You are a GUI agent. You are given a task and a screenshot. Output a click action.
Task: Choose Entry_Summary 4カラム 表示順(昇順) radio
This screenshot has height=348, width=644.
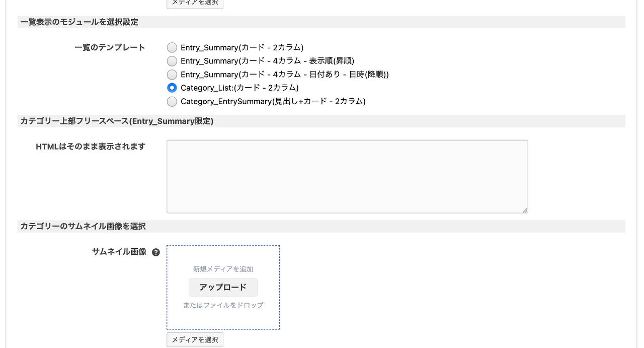point(172,61)
